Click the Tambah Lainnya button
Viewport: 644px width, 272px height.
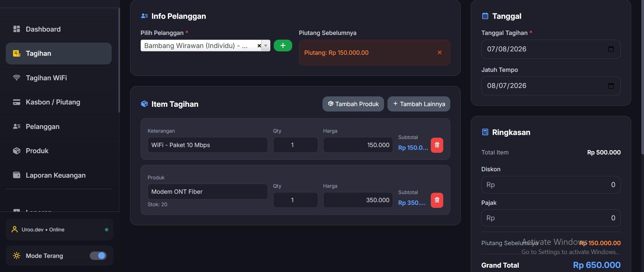pos(419,104)
